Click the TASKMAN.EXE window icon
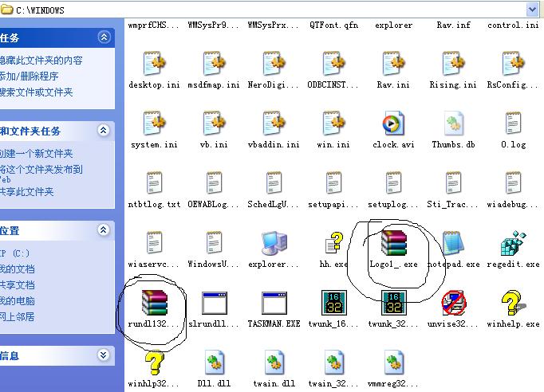This screenshot has height=392, width=544. [x=274, y=303]
